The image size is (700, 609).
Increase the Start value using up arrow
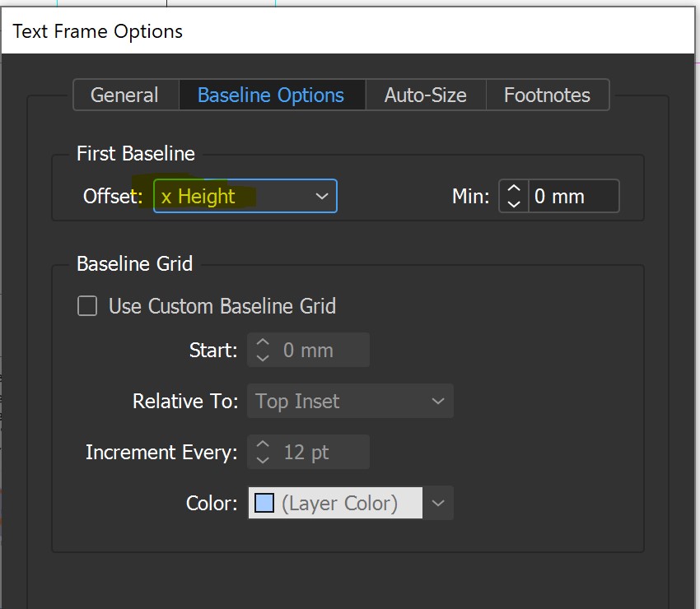tap(263, 342)
